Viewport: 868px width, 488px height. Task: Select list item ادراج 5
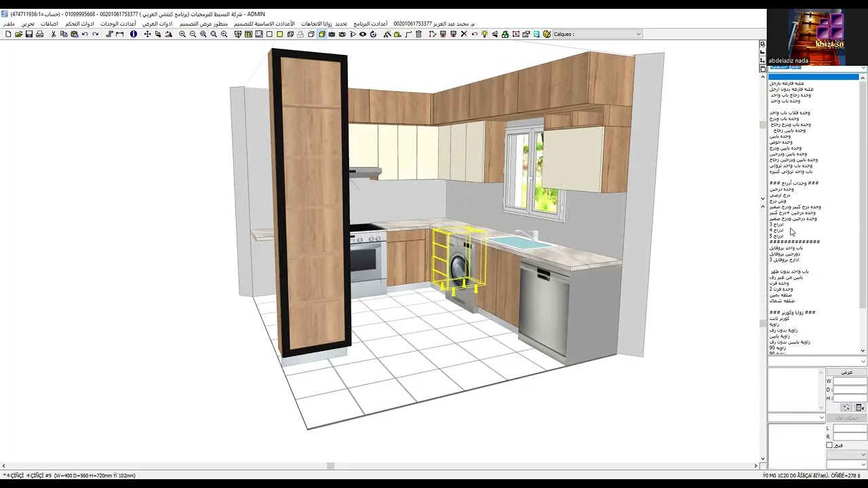point(776,237)
